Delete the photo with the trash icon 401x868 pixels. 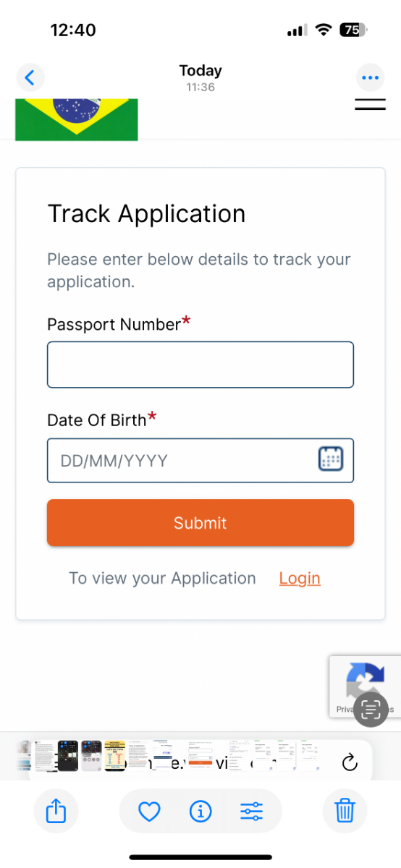tap(345, 812)
